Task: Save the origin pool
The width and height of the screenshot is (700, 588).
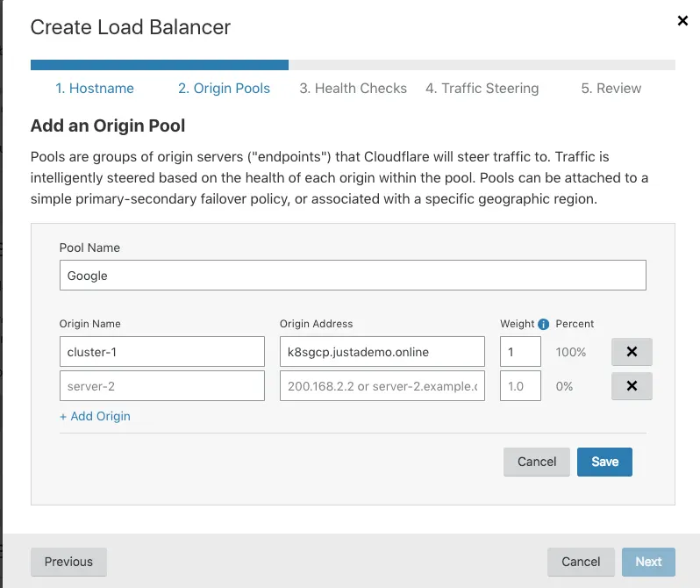Action: coord(604,462)
